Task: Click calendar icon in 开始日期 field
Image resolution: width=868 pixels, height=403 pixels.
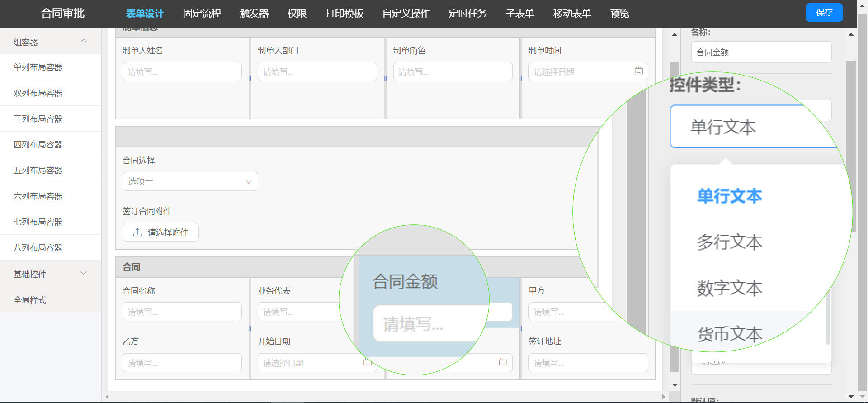Action: coord(367,362)
